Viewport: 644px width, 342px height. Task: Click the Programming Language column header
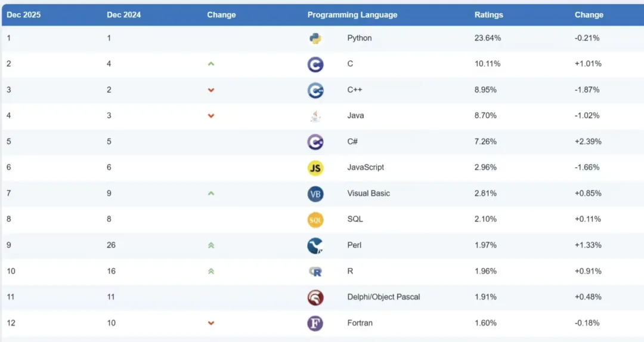click(x=352, y=15)
